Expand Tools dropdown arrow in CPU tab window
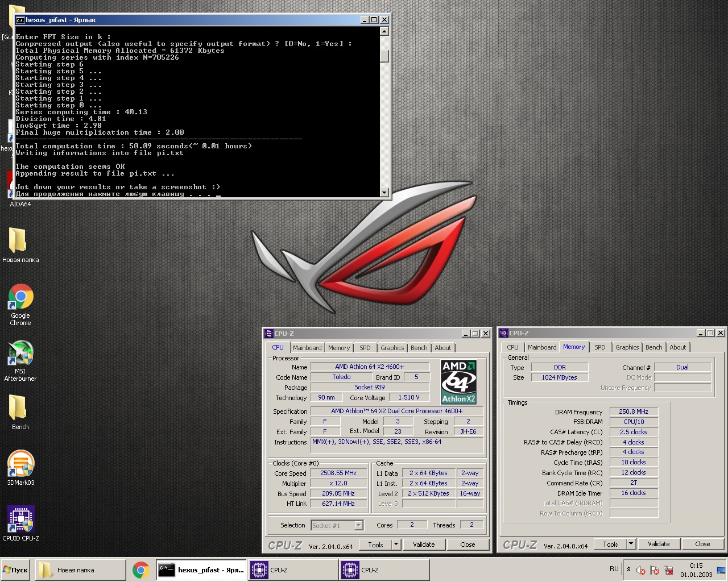Viewport: 728px width, 582px height. 396,544
